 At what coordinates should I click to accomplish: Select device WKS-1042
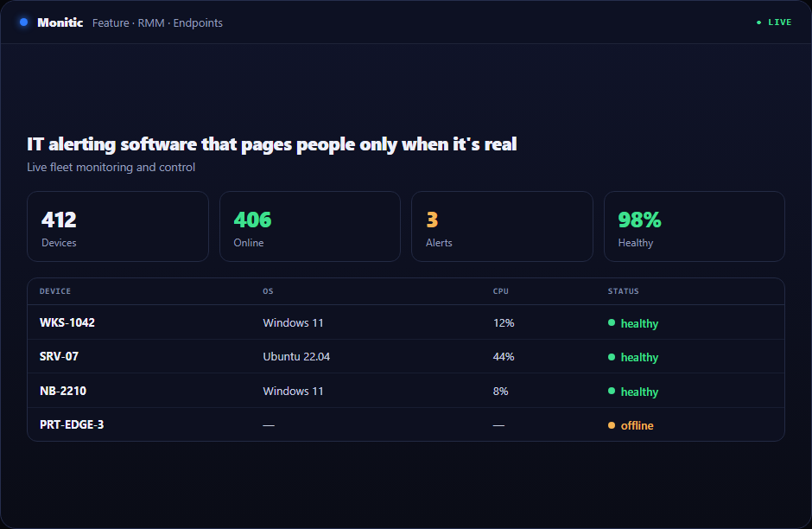tap(67, 322)
